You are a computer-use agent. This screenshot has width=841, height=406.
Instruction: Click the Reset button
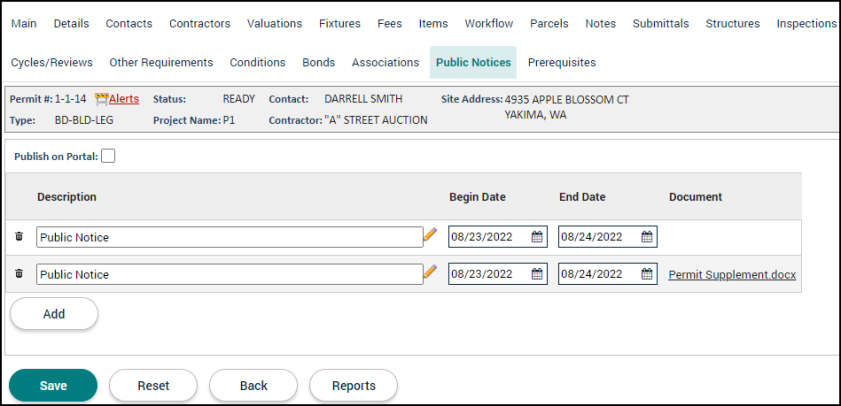tap(153, 385)
